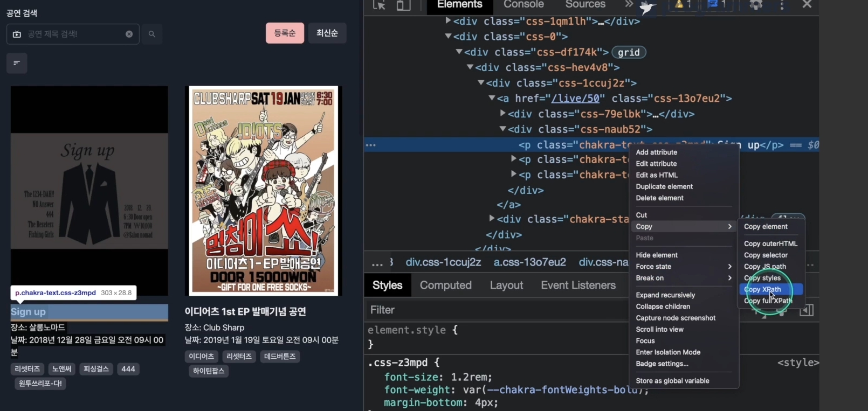This screenshot has width=868, height=411.
Task: Open the Computed pane tab
Action: click(x=446, y=285)
